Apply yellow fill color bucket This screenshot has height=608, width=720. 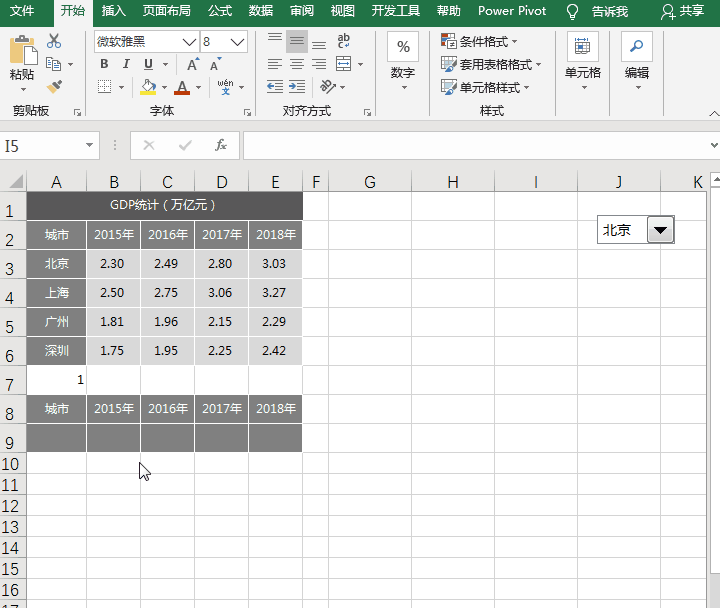click(148, 87)
